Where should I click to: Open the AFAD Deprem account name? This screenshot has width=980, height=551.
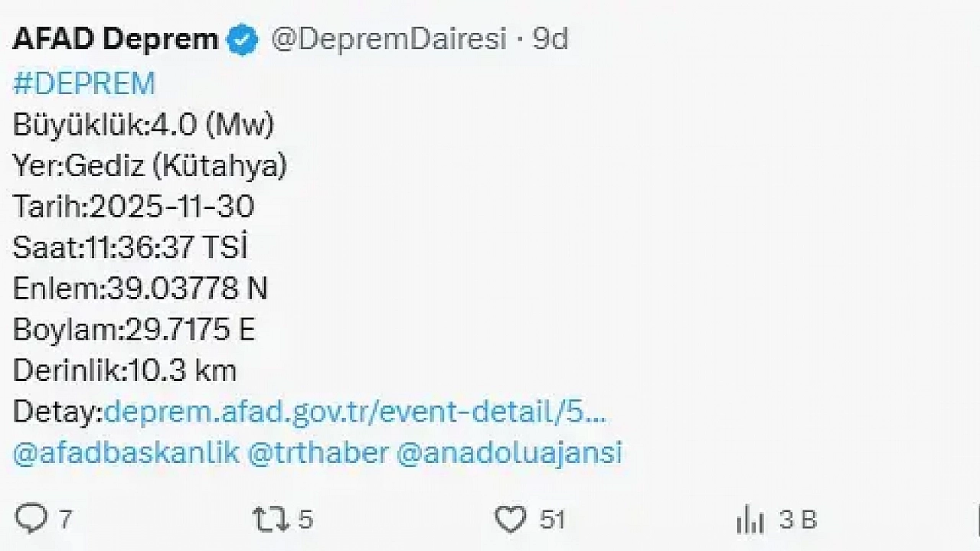115,40
